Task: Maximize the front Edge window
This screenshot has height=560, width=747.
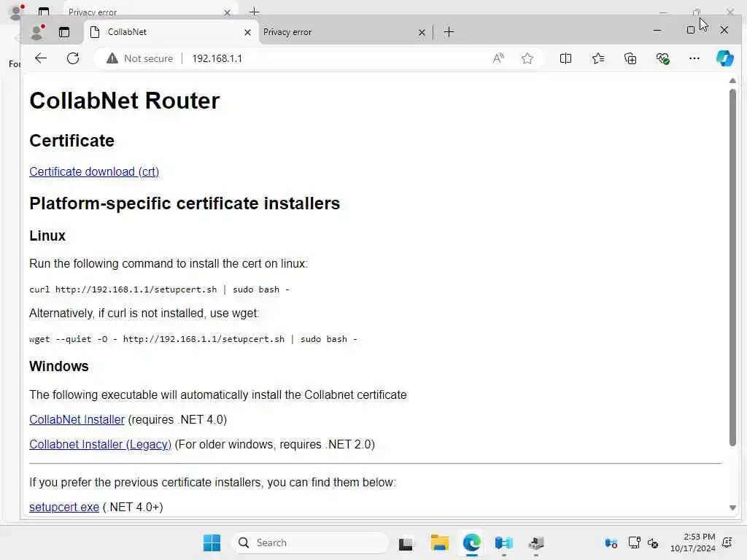Action: click(690, 30)
